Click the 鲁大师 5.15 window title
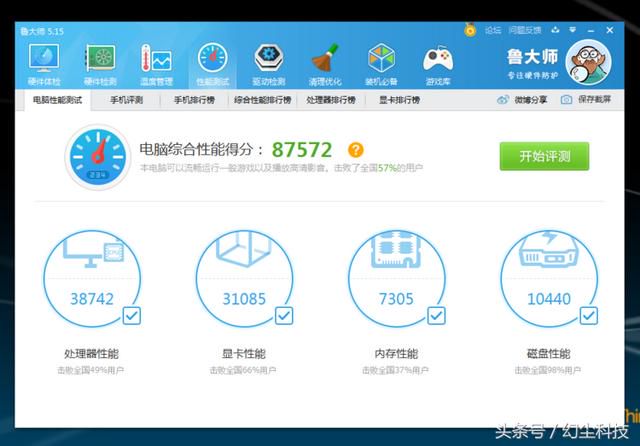 tap(42, 31)
